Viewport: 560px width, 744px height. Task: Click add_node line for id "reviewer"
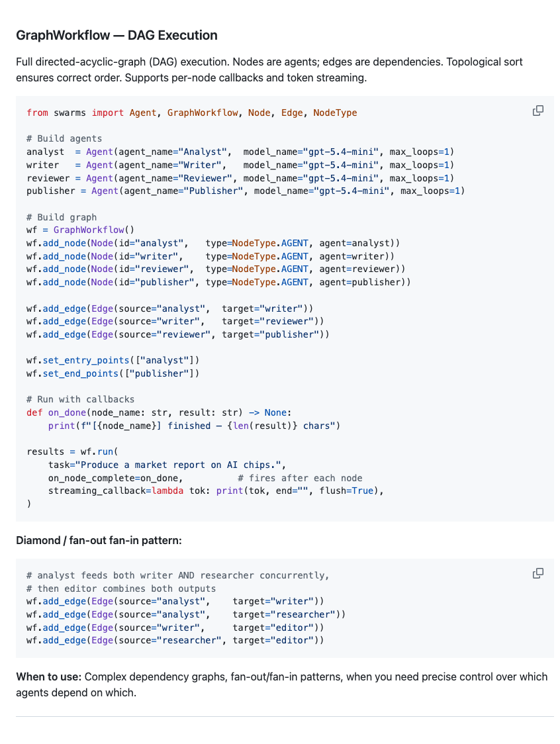point(216,269)
